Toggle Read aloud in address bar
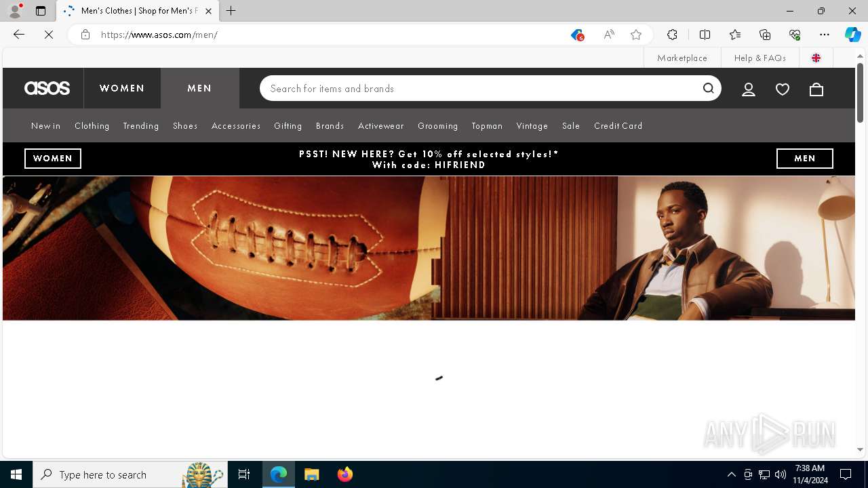 (x=609, y=35)
